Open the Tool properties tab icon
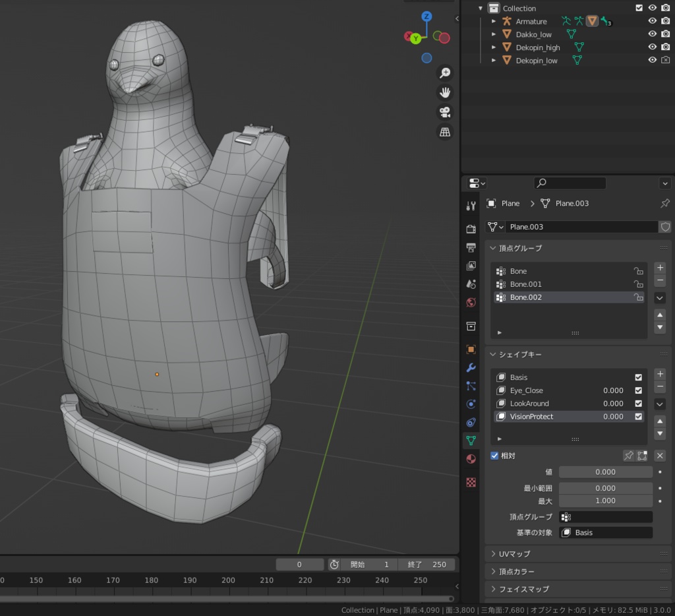The width and height of the screenshot is (675, 616). point(471,206)
